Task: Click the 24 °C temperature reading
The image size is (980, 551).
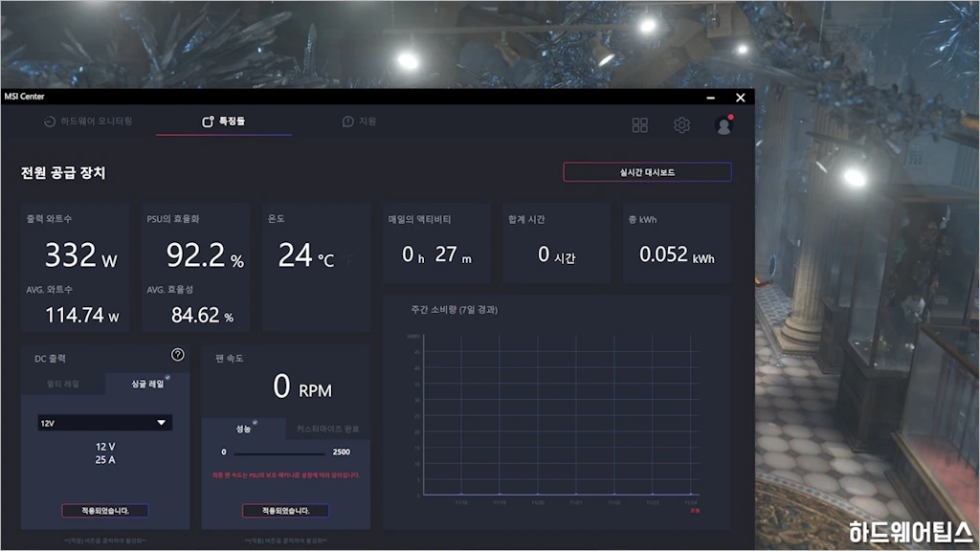Action: pyautogui.click(x=305, y=254)
